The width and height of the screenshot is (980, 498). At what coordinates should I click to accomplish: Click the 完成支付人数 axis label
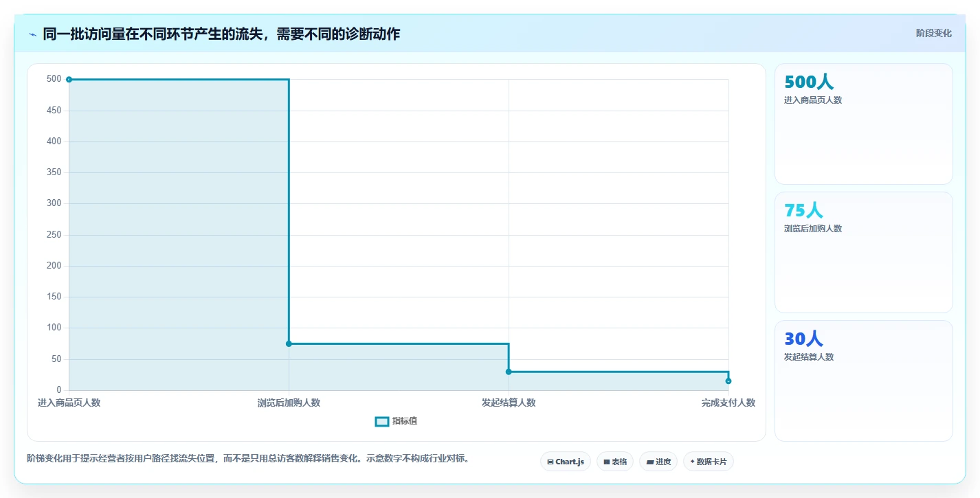pos(728,403)
